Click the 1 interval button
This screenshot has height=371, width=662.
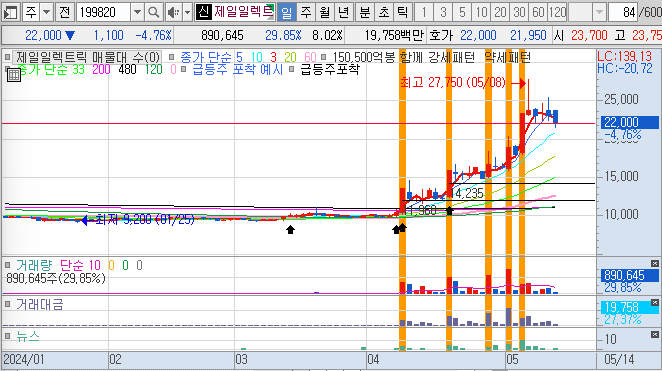coord(424,12)
